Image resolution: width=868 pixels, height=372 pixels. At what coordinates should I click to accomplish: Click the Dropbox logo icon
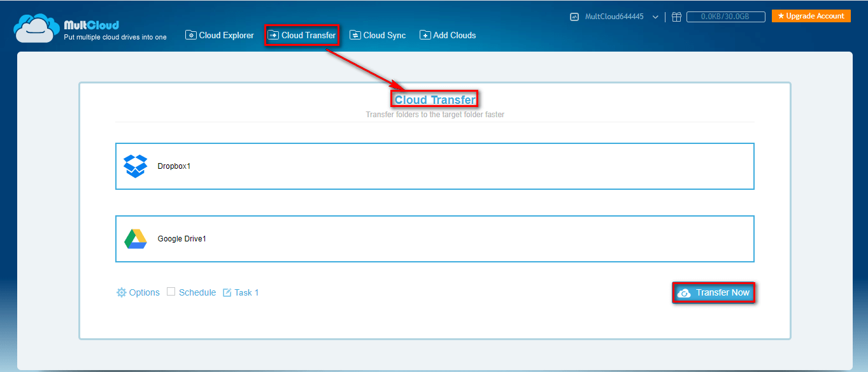pyautogui.click(x=135, y=166)
